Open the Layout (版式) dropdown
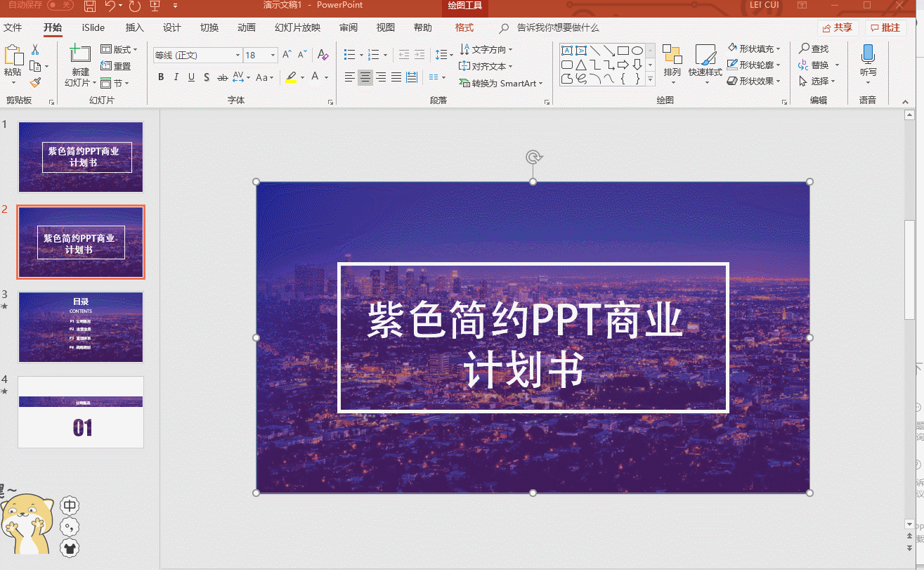The width and height of the screenshot is (924, 570). (x=119, y=49)
